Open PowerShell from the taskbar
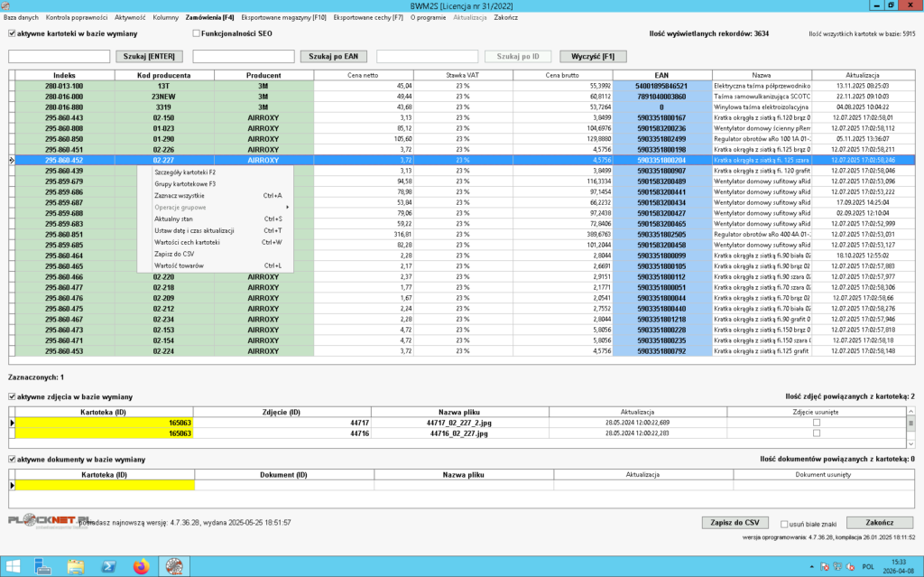The image size is (924, 577). [107, 566]
